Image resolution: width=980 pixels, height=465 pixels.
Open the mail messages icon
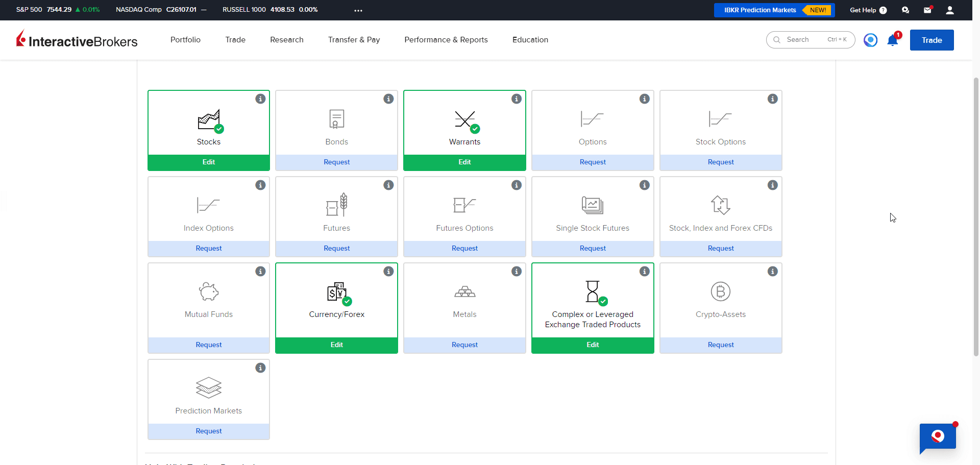tap(927, 10)
